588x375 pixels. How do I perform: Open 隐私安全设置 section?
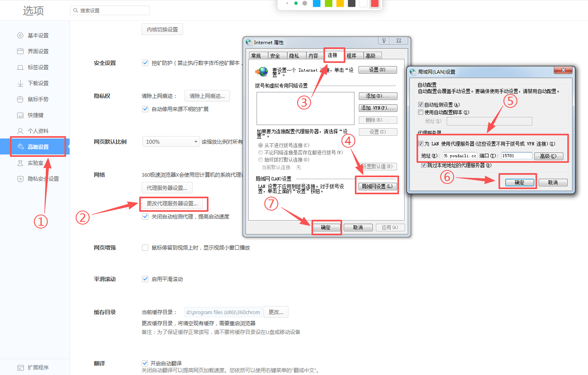41,178
